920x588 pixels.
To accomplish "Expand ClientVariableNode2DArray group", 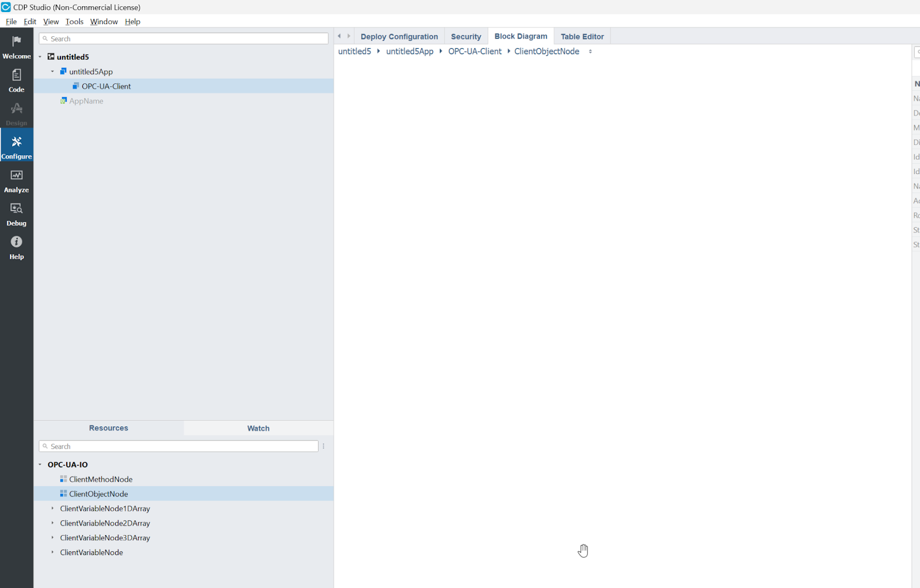I will pos(52,523).
